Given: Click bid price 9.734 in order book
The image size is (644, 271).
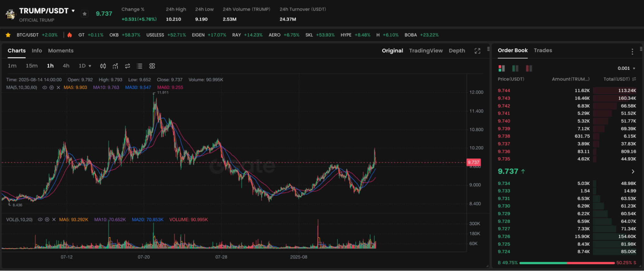Looking at the screenshot, I should pos(504,183).
